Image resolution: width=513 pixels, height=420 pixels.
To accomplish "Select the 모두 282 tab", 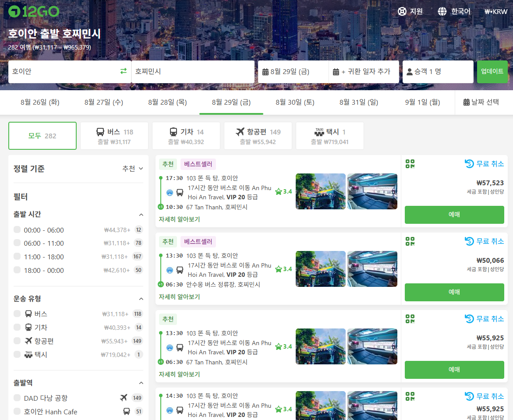I will (42, 136).
